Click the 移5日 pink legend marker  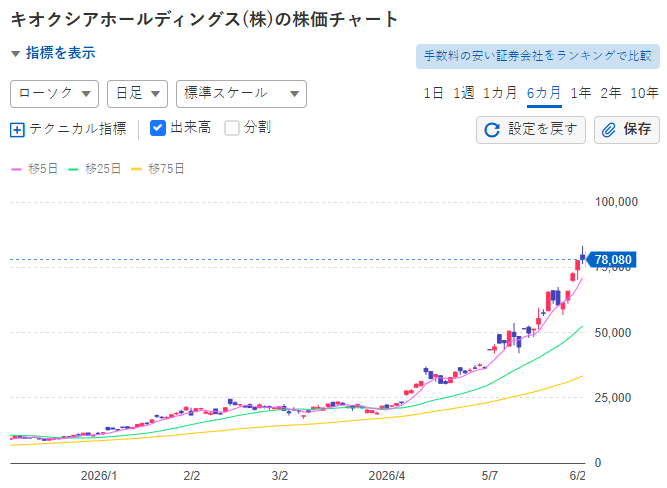[16, 169]
